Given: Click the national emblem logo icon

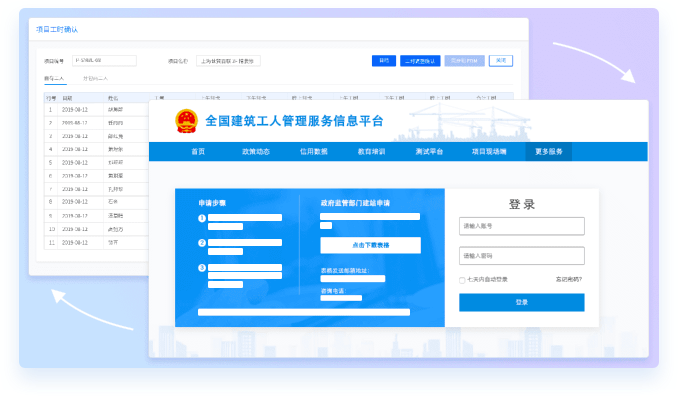Looking at the screenshot, I should [186, 121].
